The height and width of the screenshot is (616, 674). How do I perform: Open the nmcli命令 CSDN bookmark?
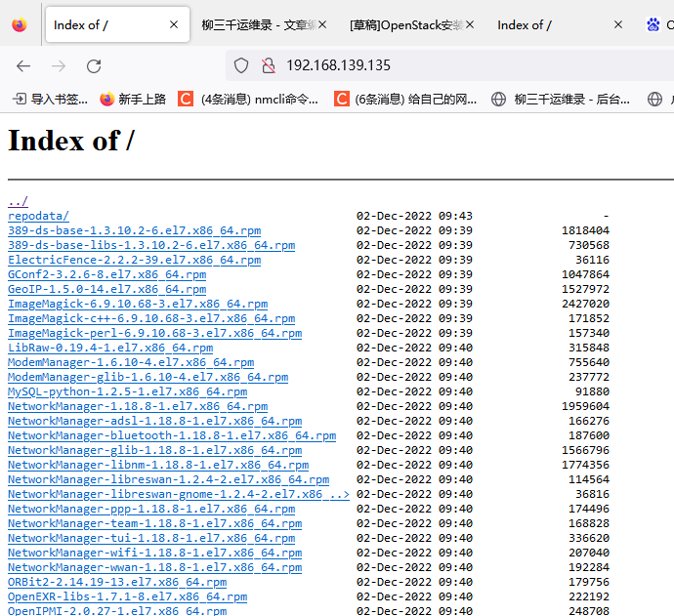point(249,99)
